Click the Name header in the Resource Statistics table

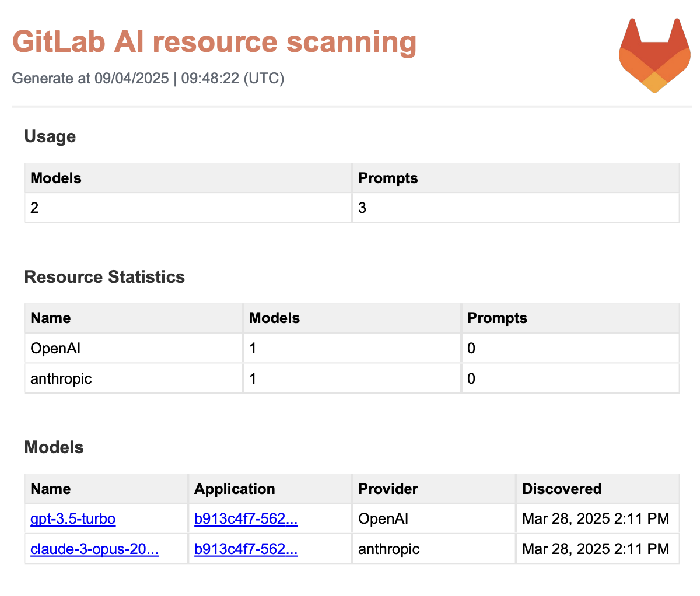point(51,318)
